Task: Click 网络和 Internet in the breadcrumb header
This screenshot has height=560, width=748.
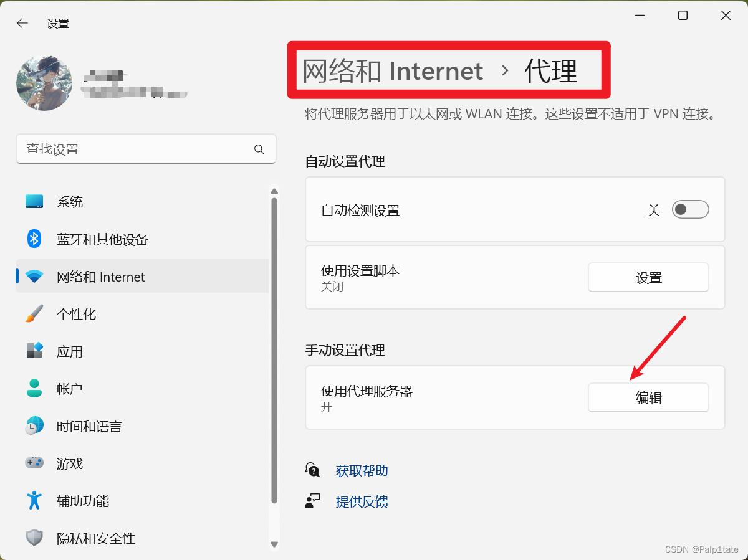Action: pyautogui.click(x=392, y=70)
